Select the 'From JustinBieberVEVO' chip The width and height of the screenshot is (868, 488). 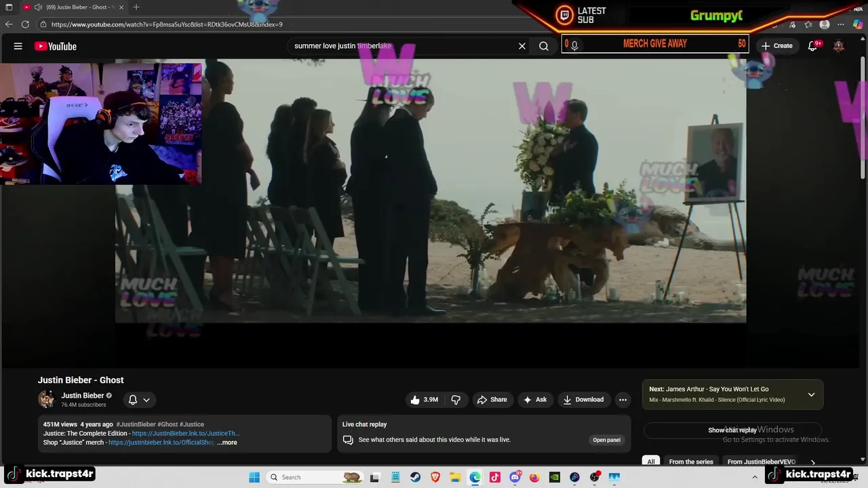tap(761, 462)
